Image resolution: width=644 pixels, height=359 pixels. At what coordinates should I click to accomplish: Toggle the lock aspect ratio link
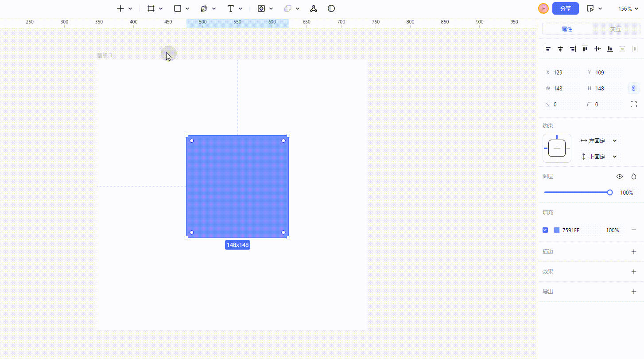click(633, 88)
